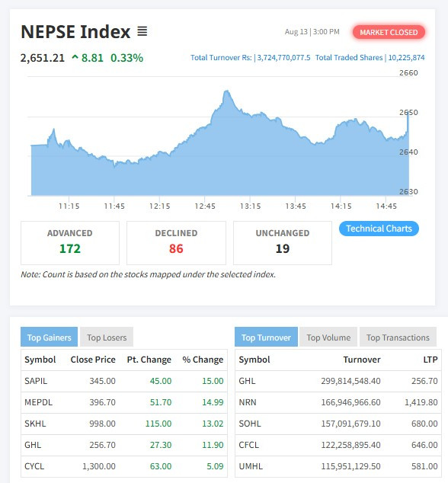Select the Top Turnover tab
This screenshot has width=448, height=483.
[266, 337]
